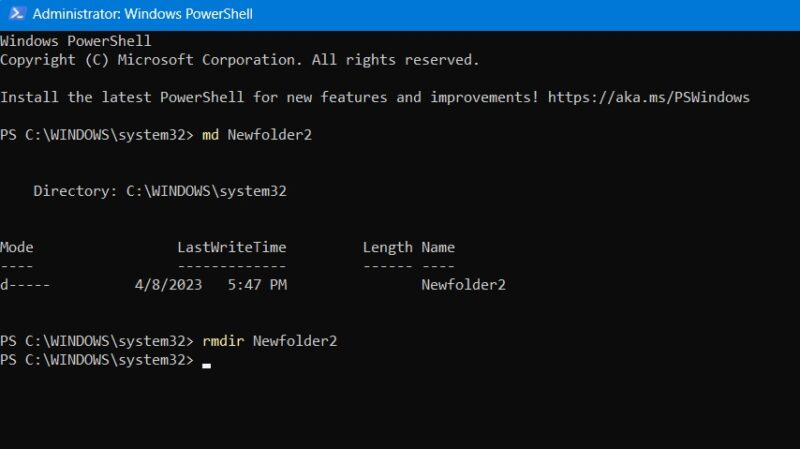This screenshot has height=449, width=800.
Task: Click Newfolder2 entry under Name column
Action: tap(463, 285)
